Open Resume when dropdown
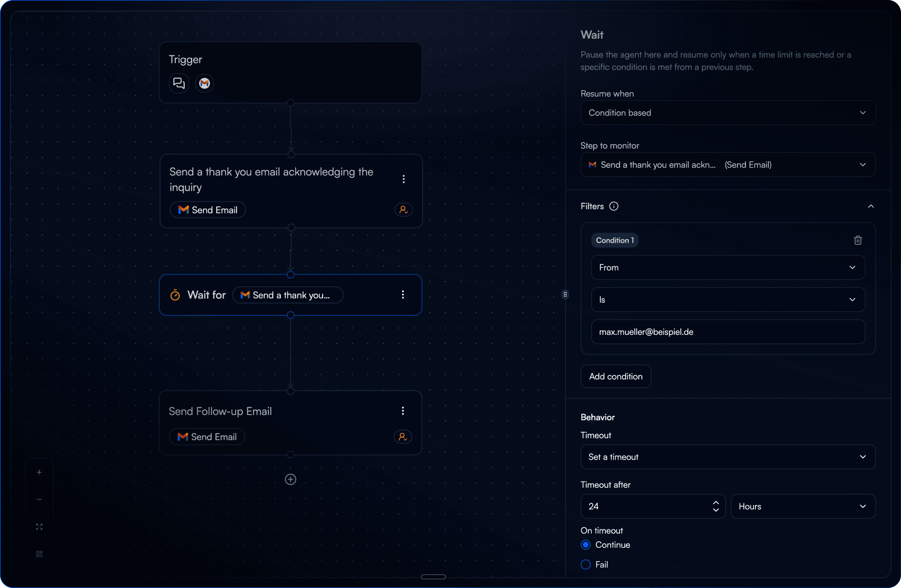The image size is (901, 588). (728, 113)
